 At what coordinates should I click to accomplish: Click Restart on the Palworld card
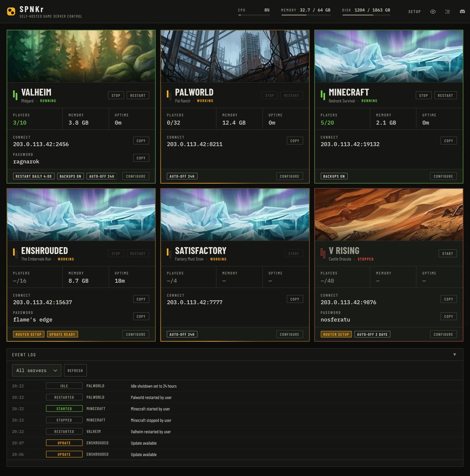(292, 96)
